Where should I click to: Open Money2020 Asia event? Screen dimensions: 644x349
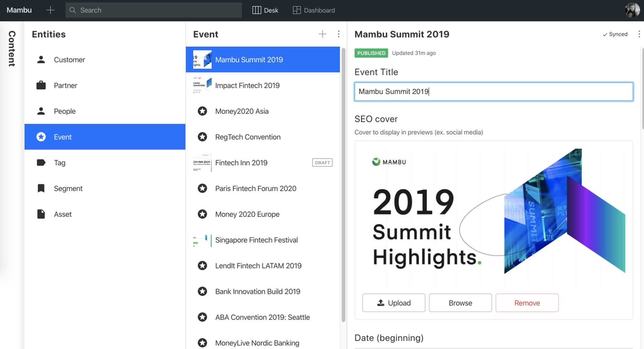tap(263, 111)
